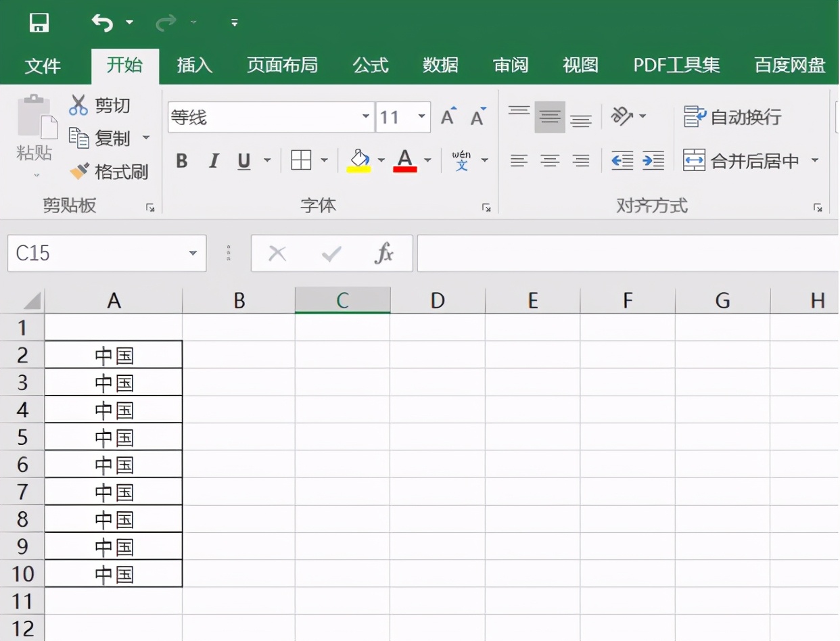
Task: Switch to the 审阅 ribbon tab
Action: point(511,65)
